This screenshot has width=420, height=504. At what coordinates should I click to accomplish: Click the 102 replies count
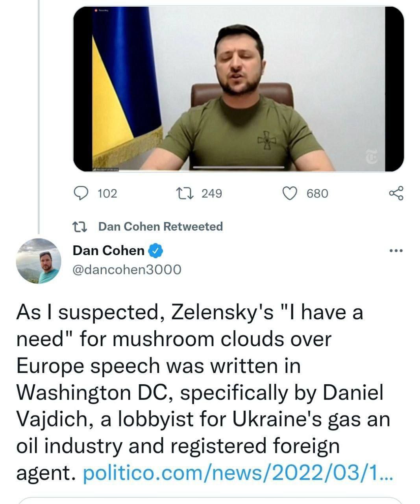click(x=107, y=193)
